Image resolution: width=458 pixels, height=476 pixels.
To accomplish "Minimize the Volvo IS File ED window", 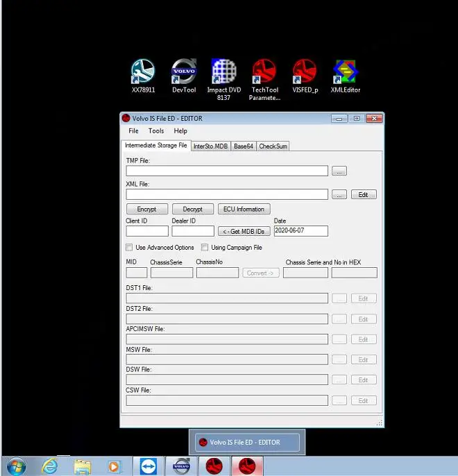I will coord(339,119).
